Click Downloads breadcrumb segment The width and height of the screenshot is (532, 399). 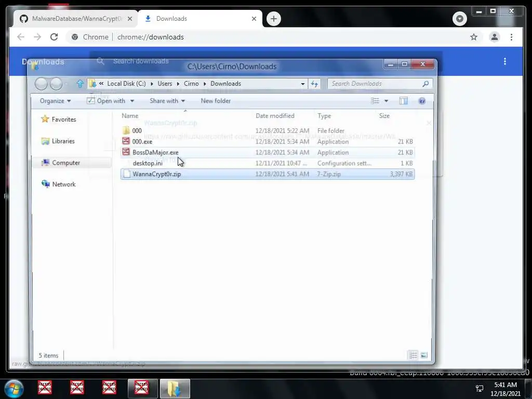tap(225, 84)
